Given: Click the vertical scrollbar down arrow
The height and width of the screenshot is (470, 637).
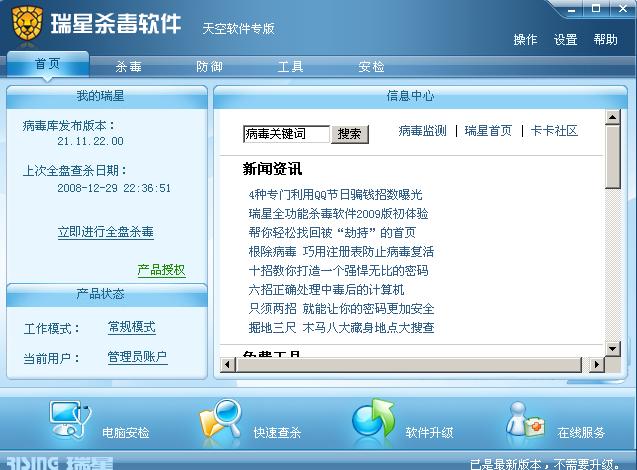Looking at the screenshot, I should (x=613, y=349).
